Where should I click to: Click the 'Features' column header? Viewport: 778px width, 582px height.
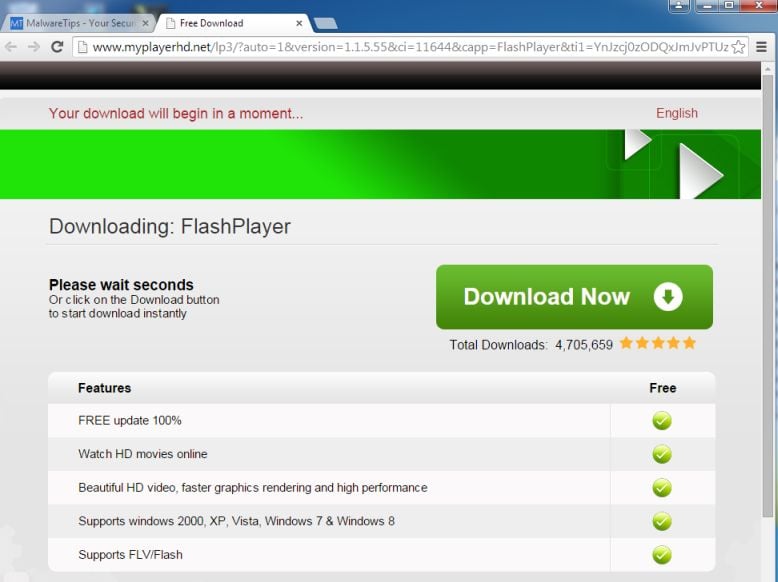105,388
